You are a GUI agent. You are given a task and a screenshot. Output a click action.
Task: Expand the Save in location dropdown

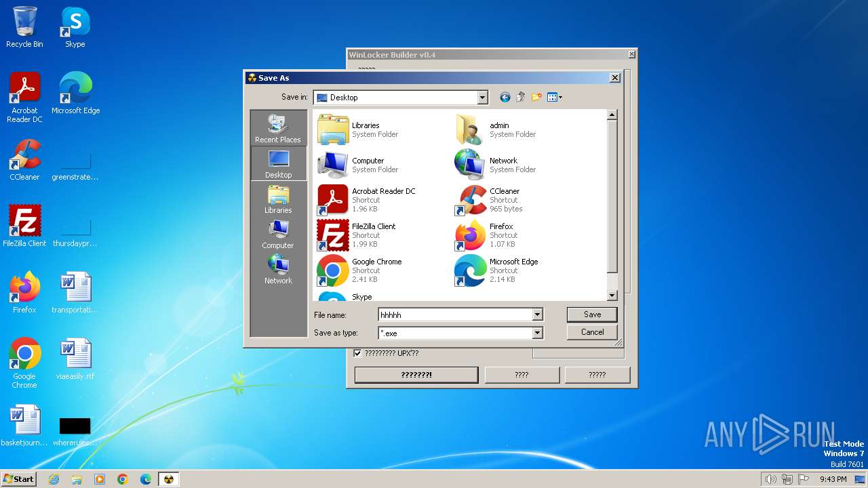point(482,98)
